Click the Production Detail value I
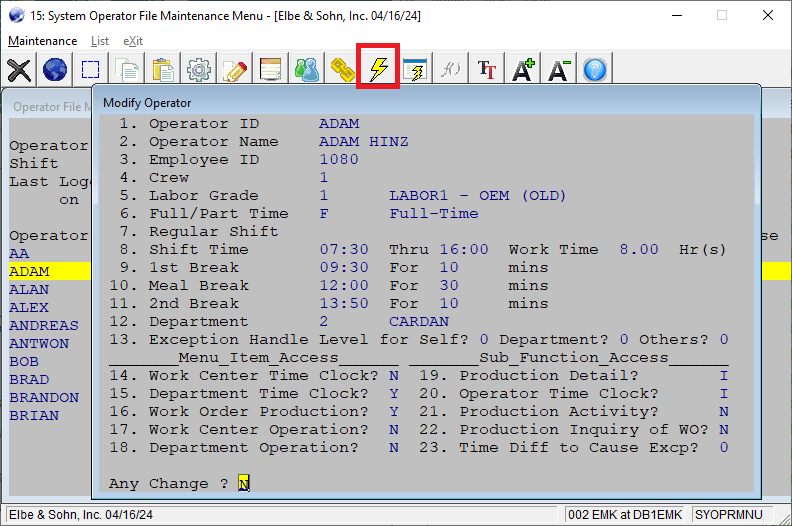 pyautogui.click(x=724, y=376)
